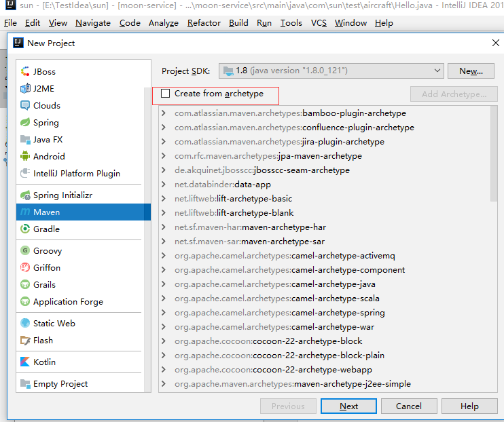Expand jira-plugin-archetype entry
Screen dimensions: 504x422
tap(164, 142)
